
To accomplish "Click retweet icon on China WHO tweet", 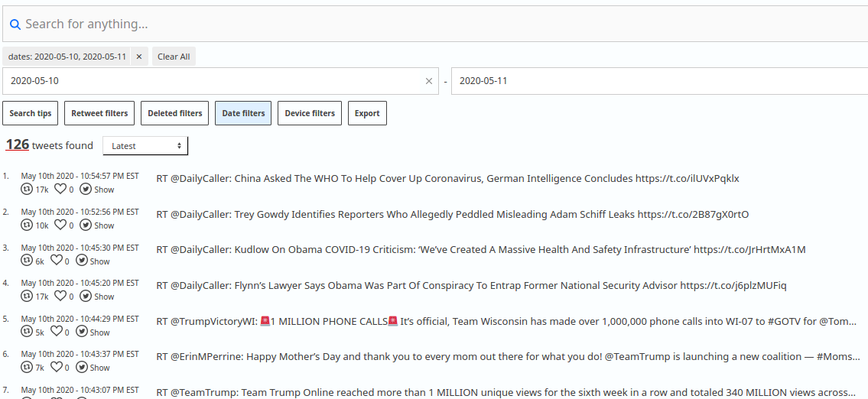I will [x=27, y=190].
